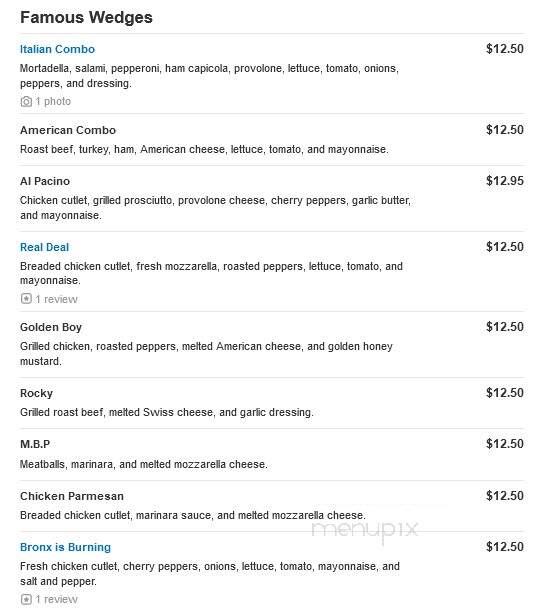Open the Italian Combo link

tap(57, 49)
